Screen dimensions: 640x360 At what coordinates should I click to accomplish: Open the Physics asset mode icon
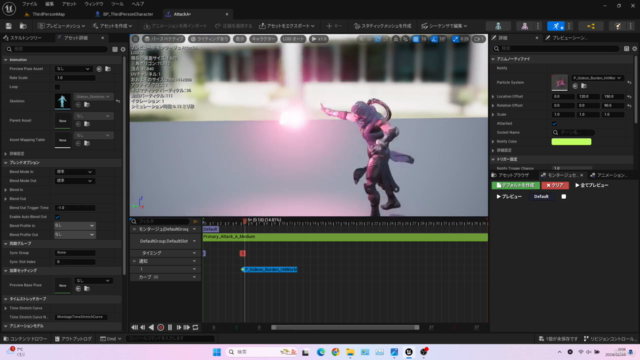[x=618, y=26]
